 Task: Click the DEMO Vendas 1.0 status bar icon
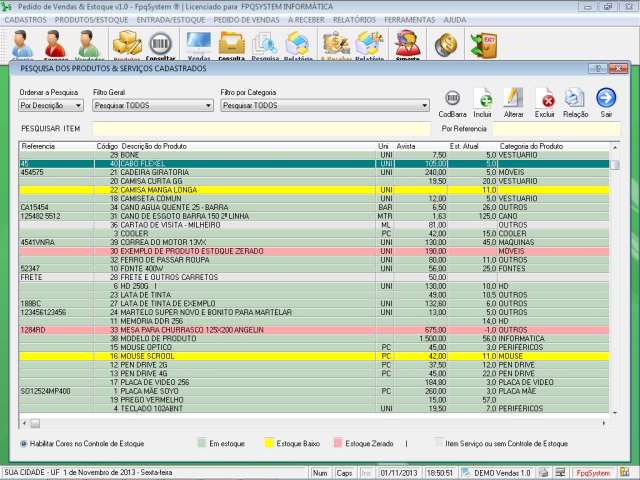(466, 473)
